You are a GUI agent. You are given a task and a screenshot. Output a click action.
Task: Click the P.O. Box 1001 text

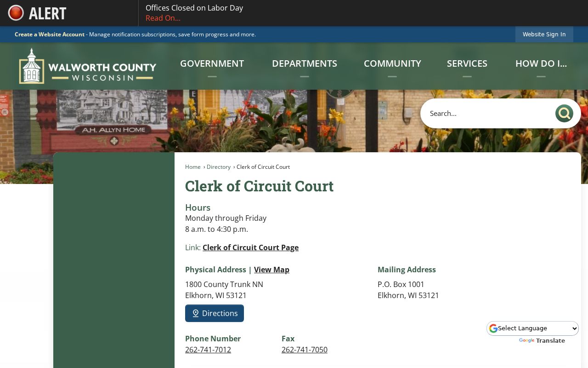pos(401,284)
